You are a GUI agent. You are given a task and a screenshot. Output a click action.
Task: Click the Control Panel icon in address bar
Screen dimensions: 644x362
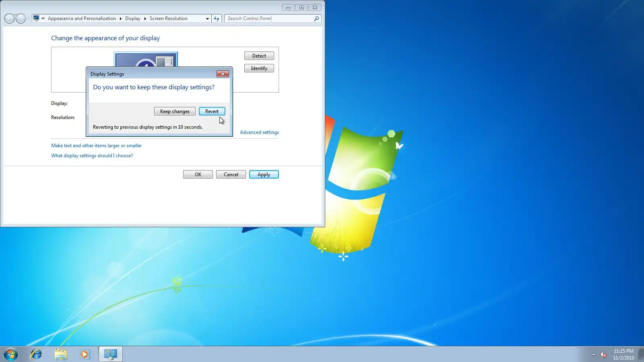coord(36,19)
